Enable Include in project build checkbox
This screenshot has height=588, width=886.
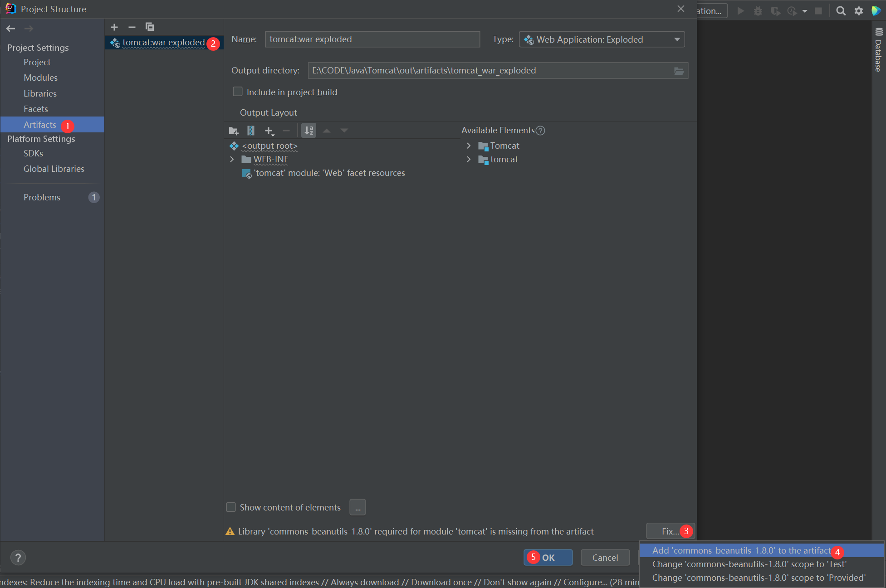pyautogui.click(x=238, y=92)
